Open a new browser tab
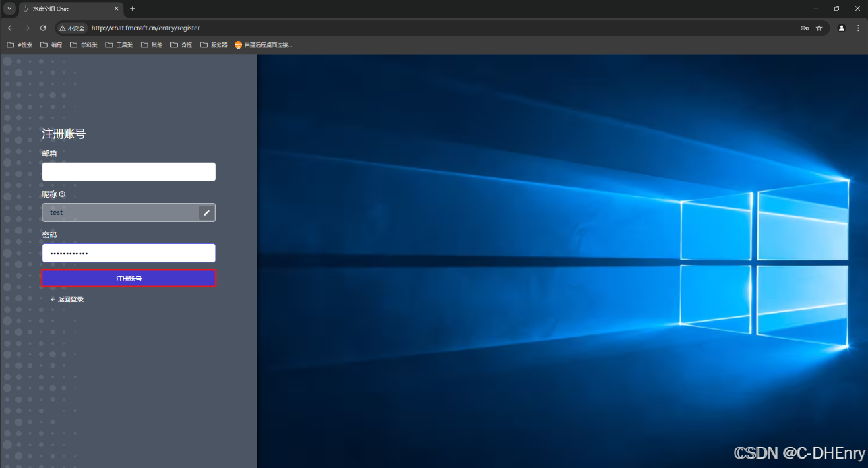Viewport: 868px width, 468px height. pyautogui.click(x=132, y=9)
